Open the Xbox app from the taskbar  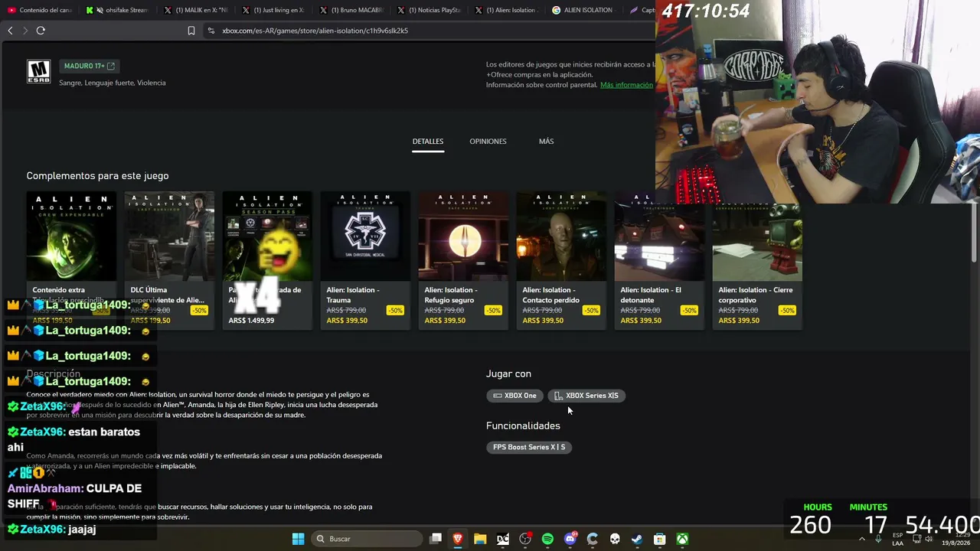tap(682, 539)
